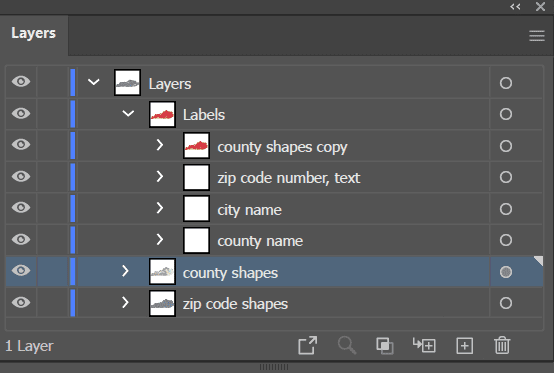Screen dimensions: 554x373
Task: Click target circle for city name
Action: pos(506,209)
